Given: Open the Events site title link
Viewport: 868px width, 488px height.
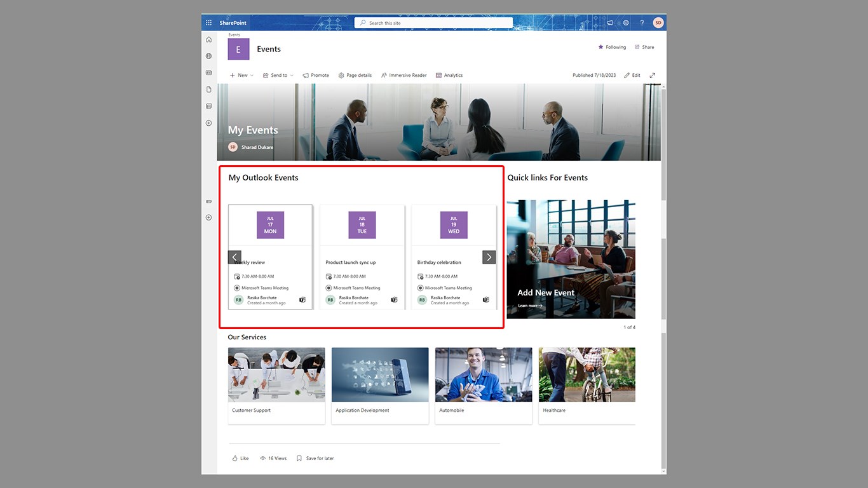Looking at the screenshot, I should [269, 49].
